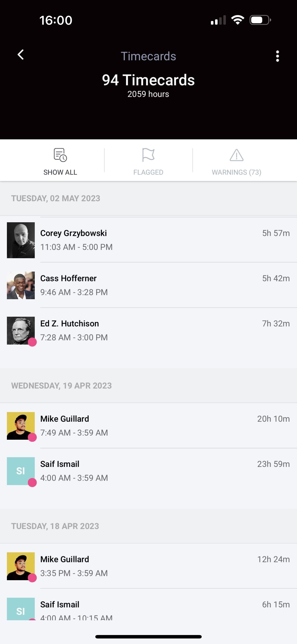297x644 pixels.
Task: Switch to the WARNINGS (73) tab
Action: point(236,172)
